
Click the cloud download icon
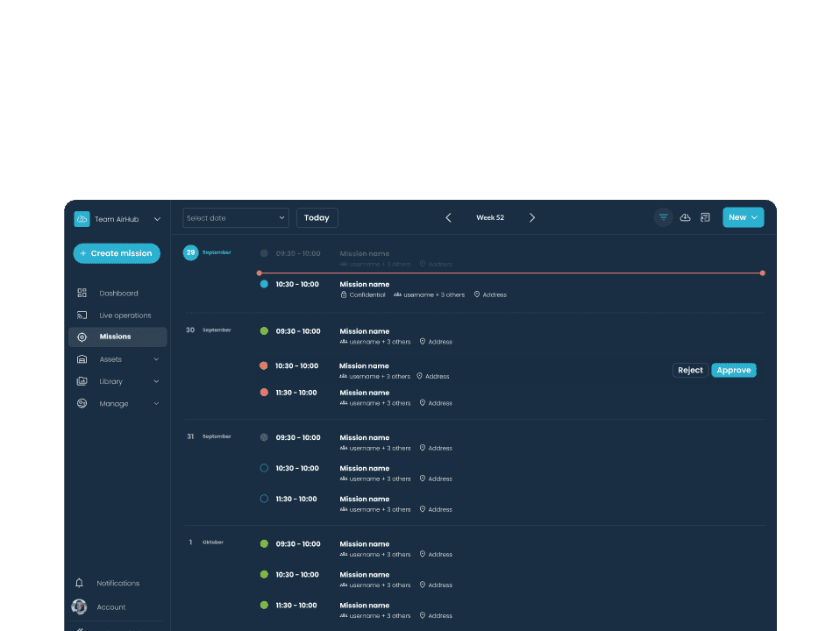click(685, 217)
